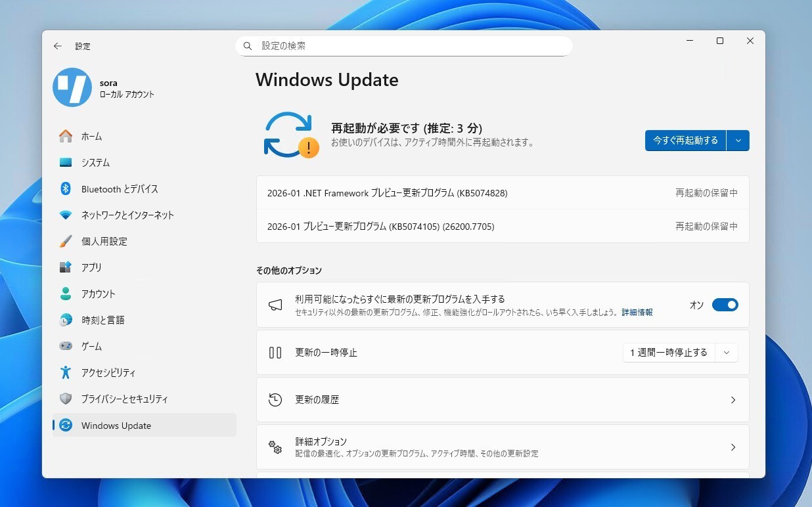812x507 pixels.
Task: Select ホーム in the sidebar
Action: tap(144, 136)
